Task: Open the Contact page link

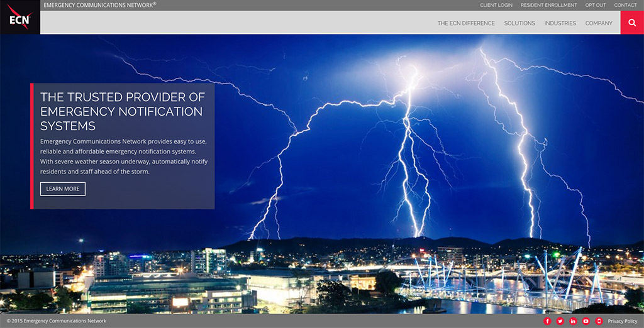Action: [626, 5]
